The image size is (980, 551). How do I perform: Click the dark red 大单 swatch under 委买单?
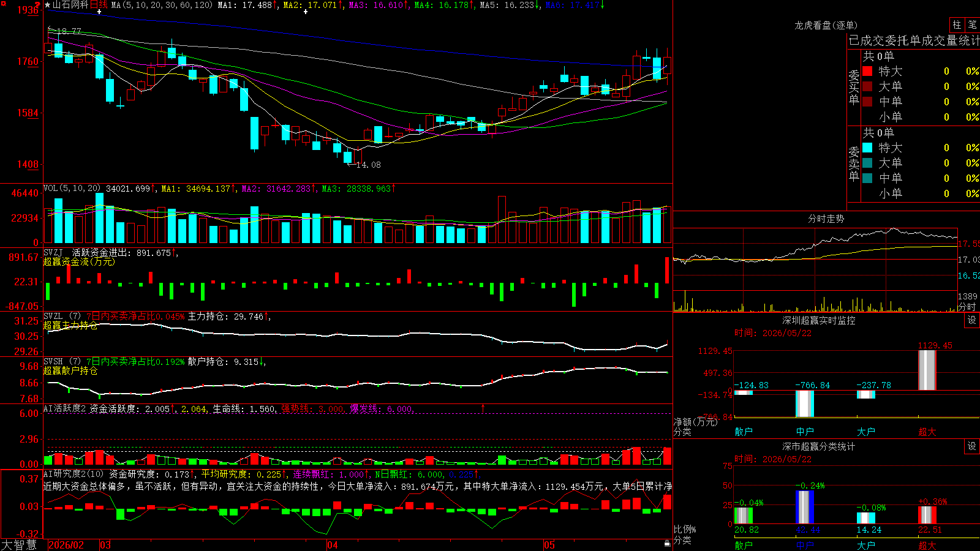(x=867, y=86)
